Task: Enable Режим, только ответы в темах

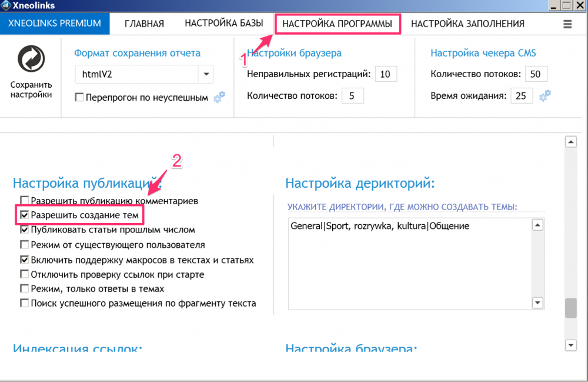Action: point(24,288)
